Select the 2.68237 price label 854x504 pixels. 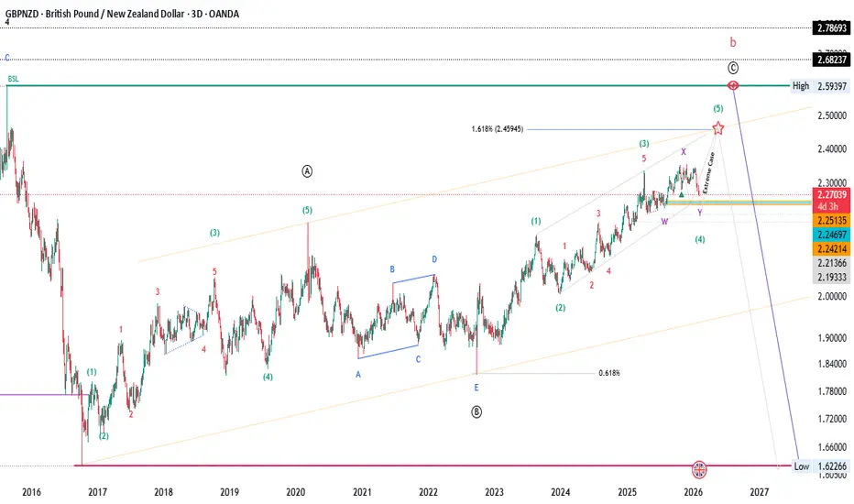(832, 60)
